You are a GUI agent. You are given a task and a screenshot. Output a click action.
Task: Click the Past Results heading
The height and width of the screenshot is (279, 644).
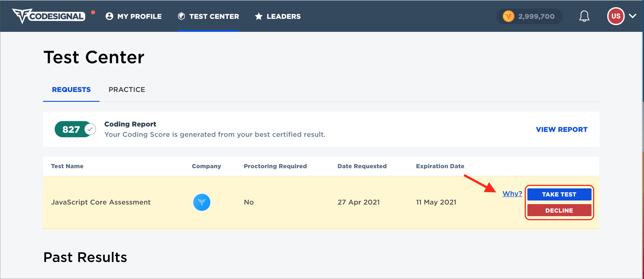[x=85, y=257]
